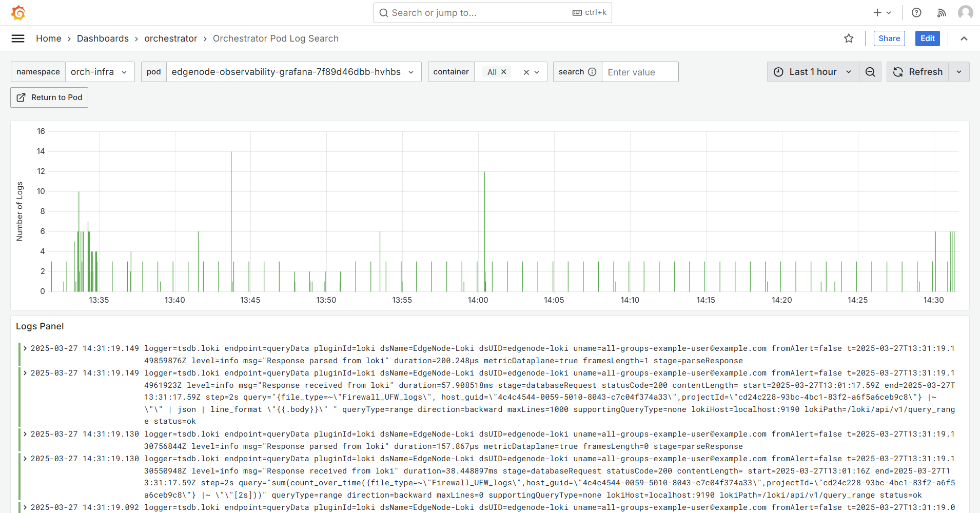Click the Share button
This screenshot has height=513, width=980.
coord(889,38)
